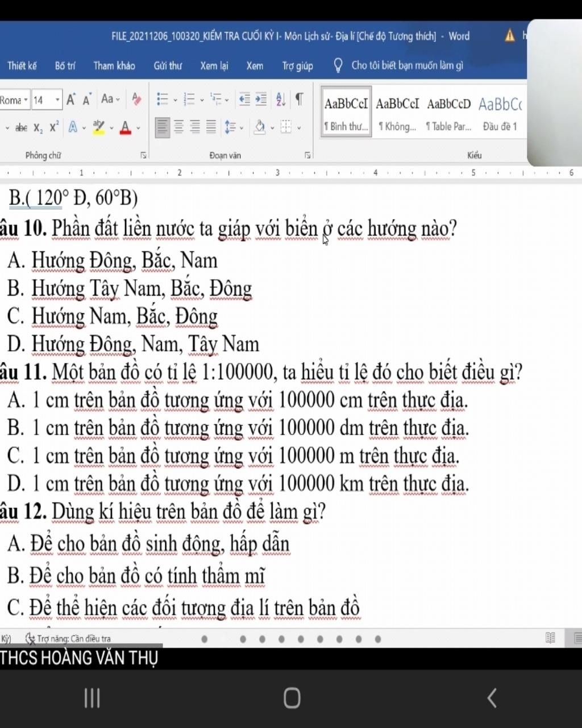Click the yellow warning triangle icon
The height and width of the screenshot is (728, 582).
(x=510, y=36)
